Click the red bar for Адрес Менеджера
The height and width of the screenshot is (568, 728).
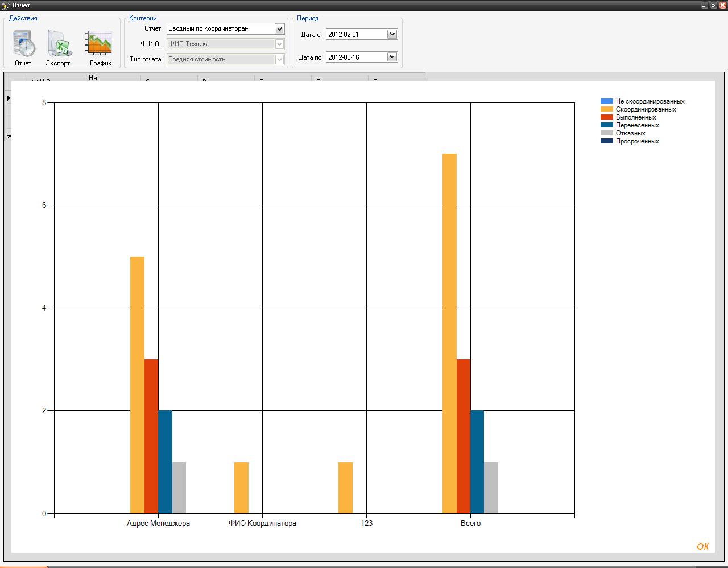pyautogui.click(x=151, y=436)
